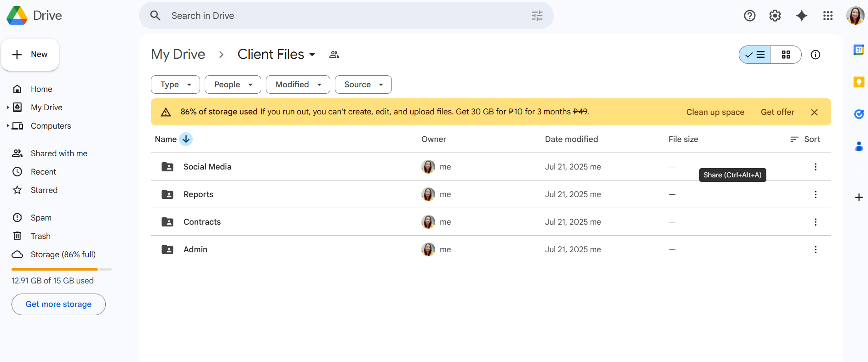Switch to grid layout view
Image resolution: width=868 pixels, height=362 pixels.
(786, 55)
